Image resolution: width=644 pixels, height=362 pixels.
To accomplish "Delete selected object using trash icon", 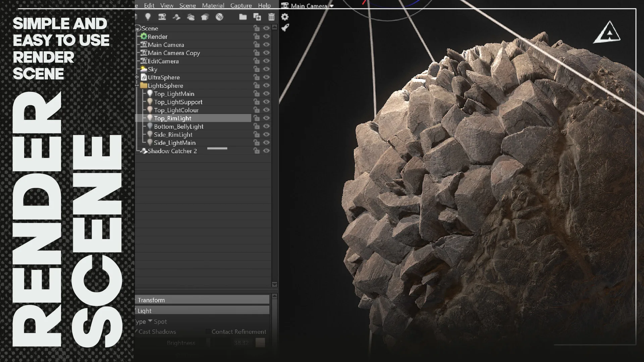I will click(272, 17).
